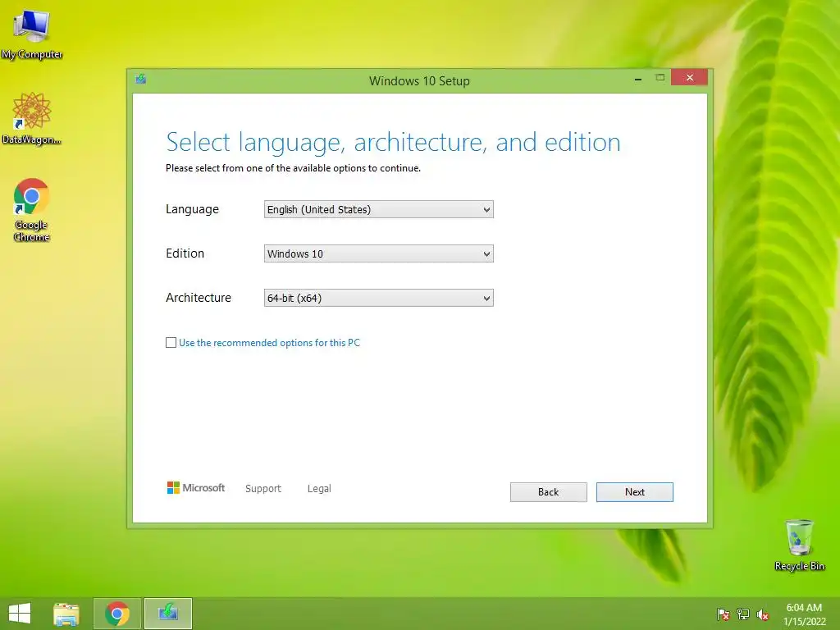This screenshot has width=840, height=630.
Task: Click the recommended options label text
Action: [x=269, y=342]
